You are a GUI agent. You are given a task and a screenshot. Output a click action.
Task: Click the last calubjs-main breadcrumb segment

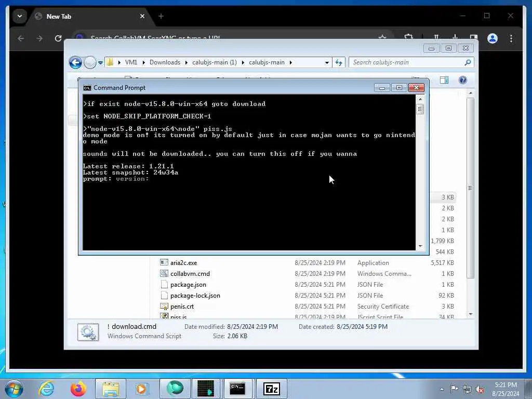pyautogui.click(x=267, y=62)
